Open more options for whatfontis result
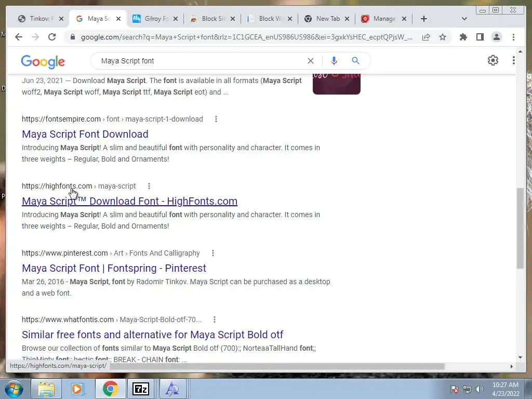Screen dimensions: 532x399 pyautogui.click(x=215, y=320)
